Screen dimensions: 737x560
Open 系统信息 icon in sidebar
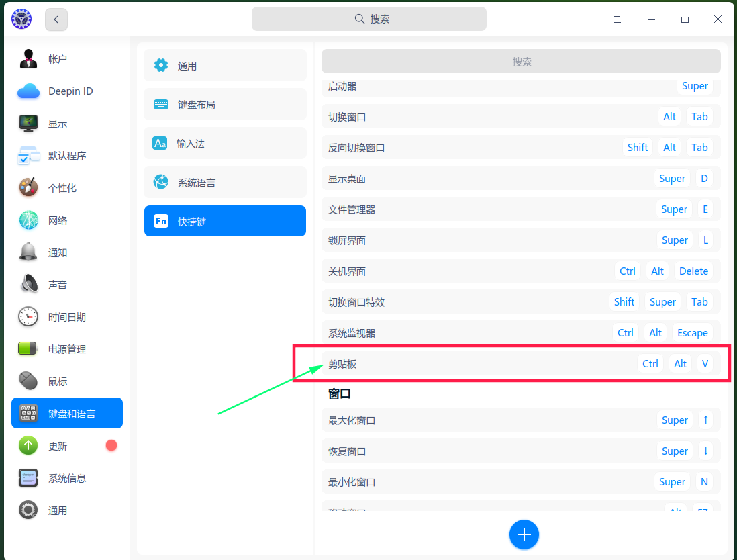(28, 478)
